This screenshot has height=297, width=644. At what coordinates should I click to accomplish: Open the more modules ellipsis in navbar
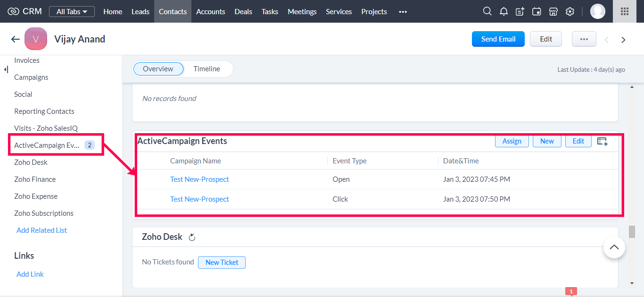click(x=403, y=11)
